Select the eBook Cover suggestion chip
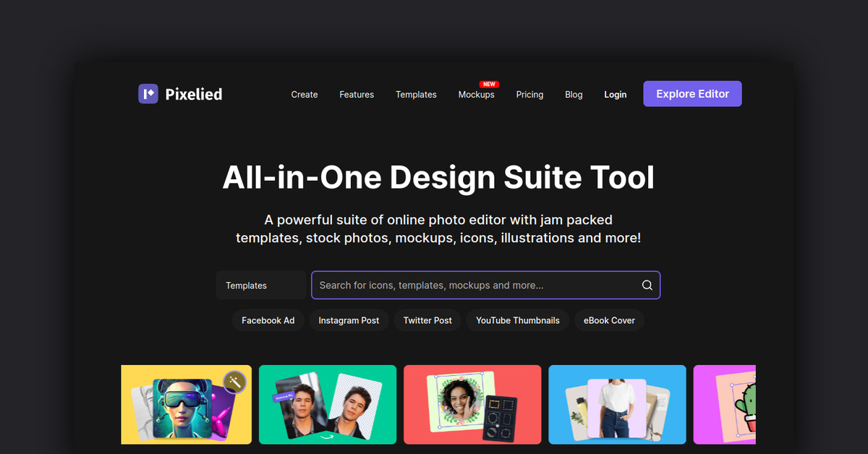868x454 pixels. [x=609, y=320]
